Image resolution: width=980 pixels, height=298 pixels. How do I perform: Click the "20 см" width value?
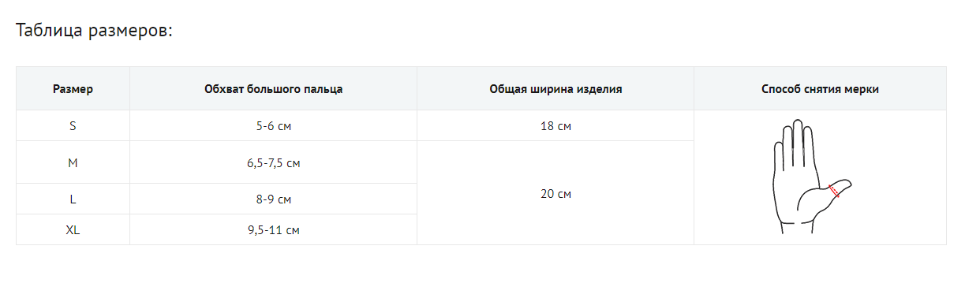555,194
